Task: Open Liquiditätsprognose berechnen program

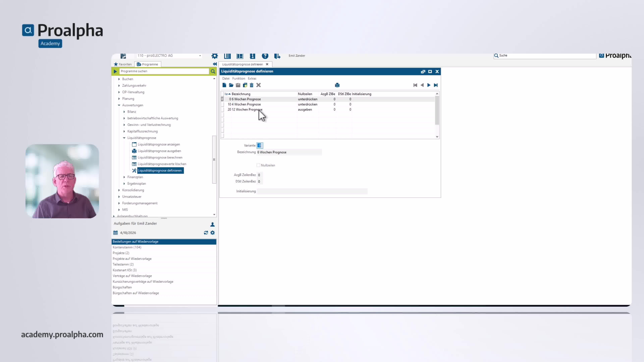Action: pos(160,157)
